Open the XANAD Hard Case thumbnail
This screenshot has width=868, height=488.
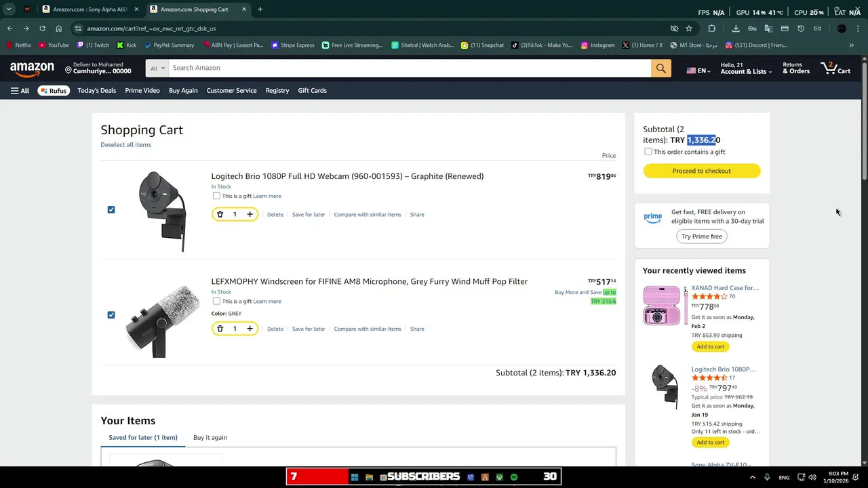(x=664, y=306)
